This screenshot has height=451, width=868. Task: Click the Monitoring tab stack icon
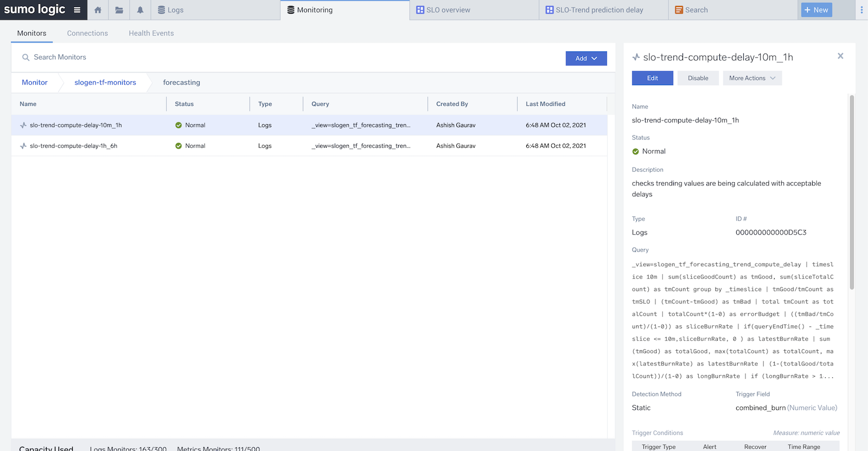[x=291, y=10]
